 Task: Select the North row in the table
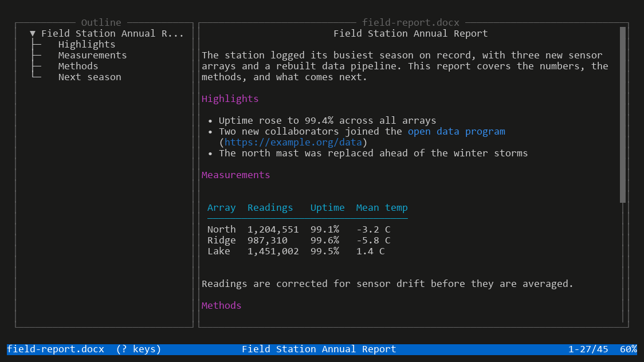tap(299, 230)
